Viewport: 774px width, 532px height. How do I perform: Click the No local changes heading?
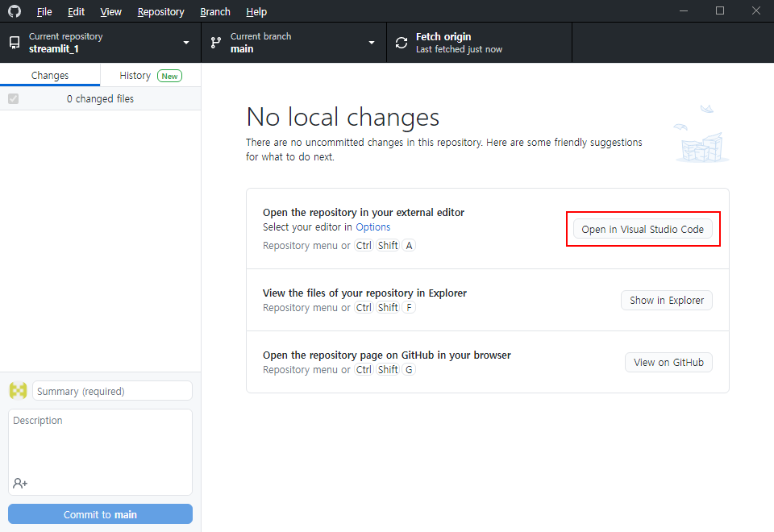[343, 118]
